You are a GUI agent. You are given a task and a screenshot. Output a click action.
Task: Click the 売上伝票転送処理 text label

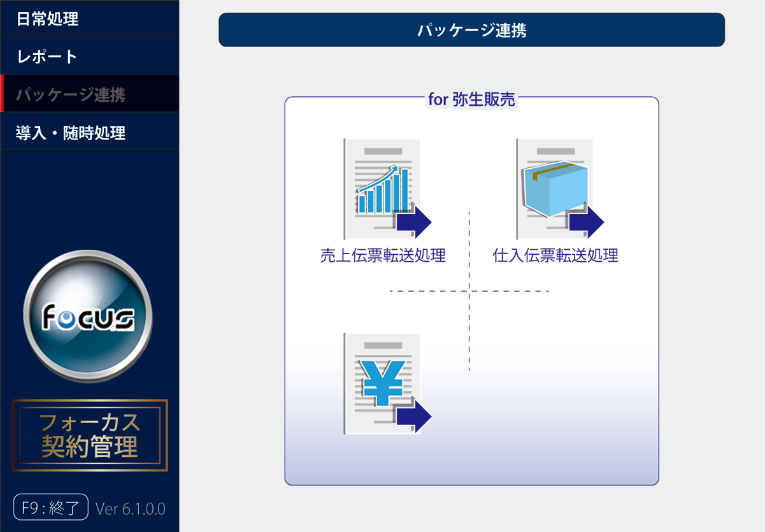(x=383, y=256)
